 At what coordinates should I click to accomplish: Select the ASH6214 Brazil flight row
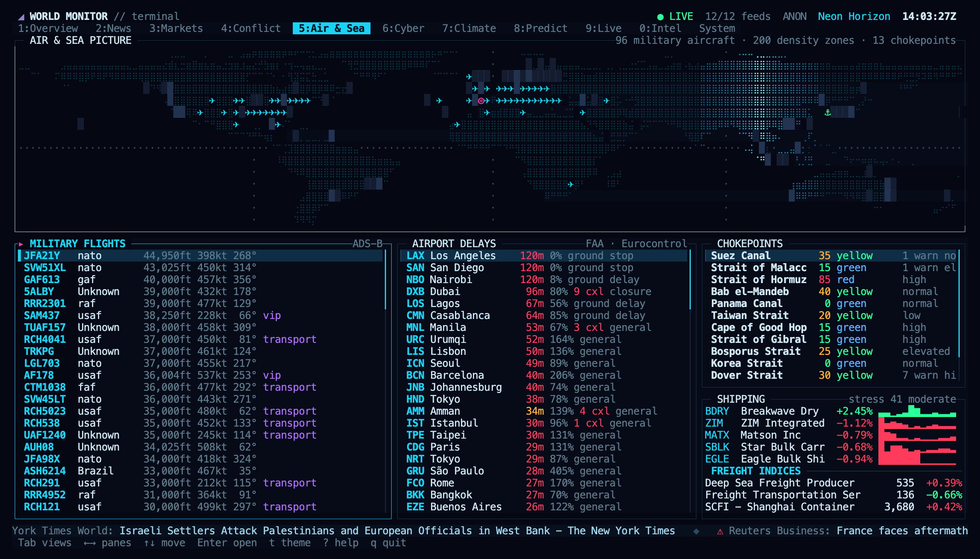(x=200, y=471)
